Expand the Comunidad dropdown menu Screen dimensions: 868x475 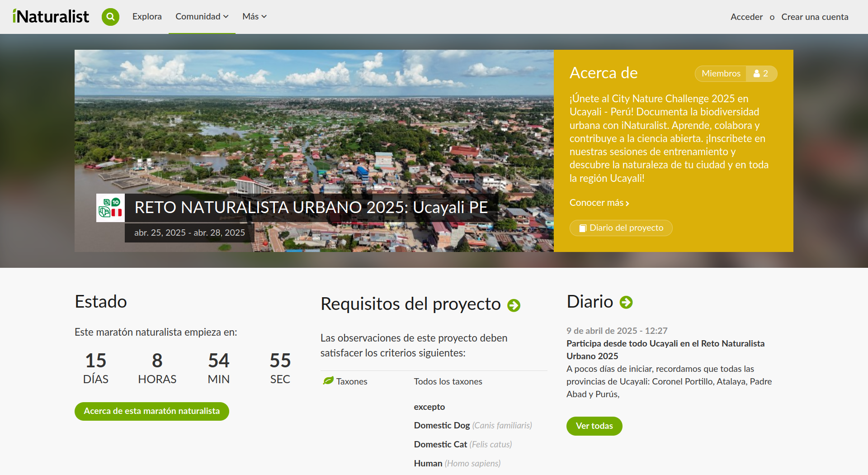coord(202,17)
